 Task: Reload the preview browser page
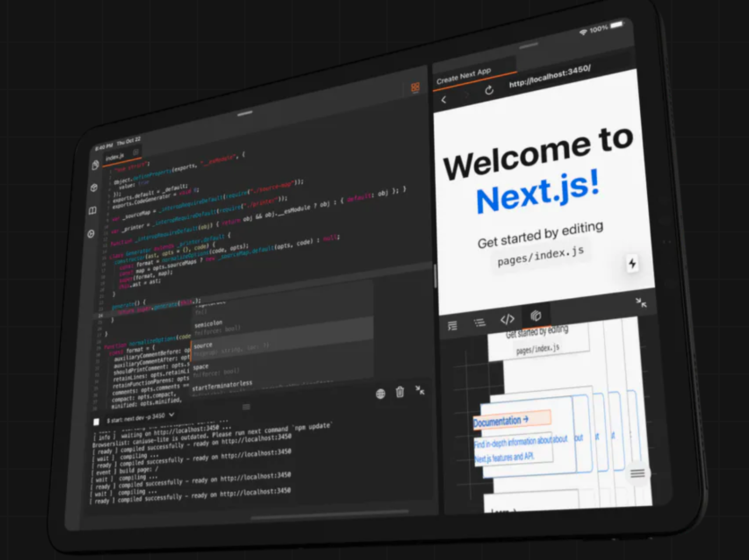pyautogui.click(x=489, y=90)
